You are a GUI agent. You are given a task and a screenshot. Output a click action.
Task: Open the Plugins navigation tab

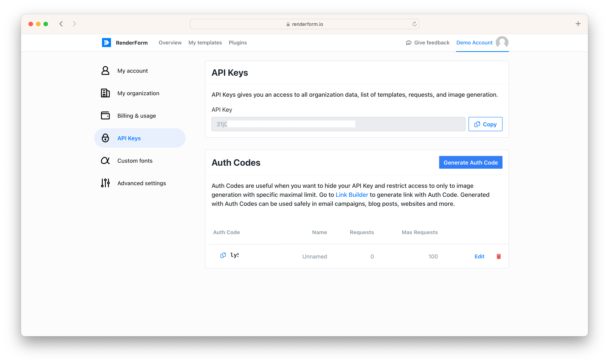(238, 43)
